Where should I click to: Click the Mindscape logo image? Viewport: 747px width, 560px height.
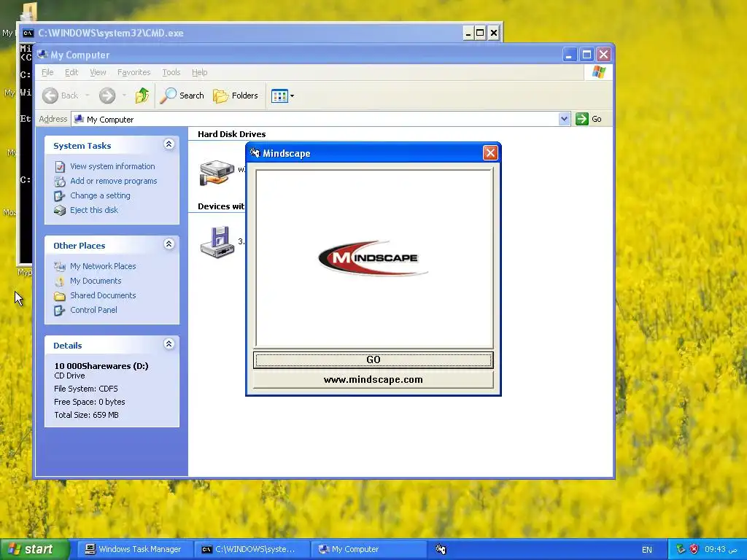(x=373, y=257)
